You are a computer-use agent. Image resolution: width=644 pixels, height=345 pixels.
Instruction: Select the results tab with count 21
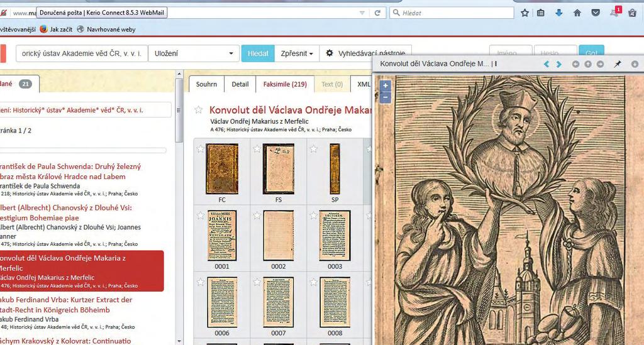19,84
